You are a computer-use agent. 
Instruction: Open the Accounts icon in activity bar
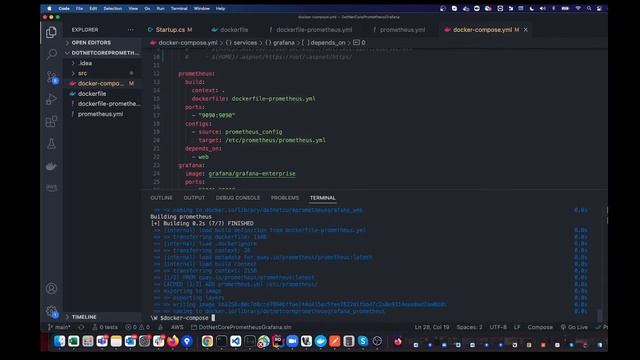click(51, 289)
